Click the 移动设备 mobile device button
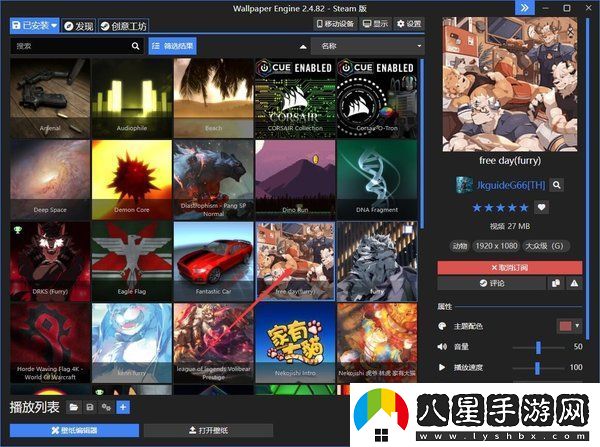Screen dimensions: 600x447 (x=335, y=24)
